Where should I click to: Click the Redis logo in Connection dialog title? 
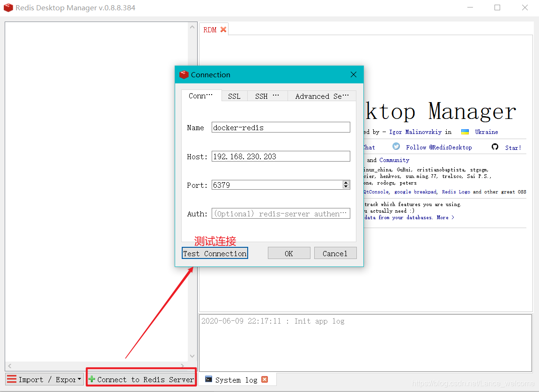pos(184,74)
